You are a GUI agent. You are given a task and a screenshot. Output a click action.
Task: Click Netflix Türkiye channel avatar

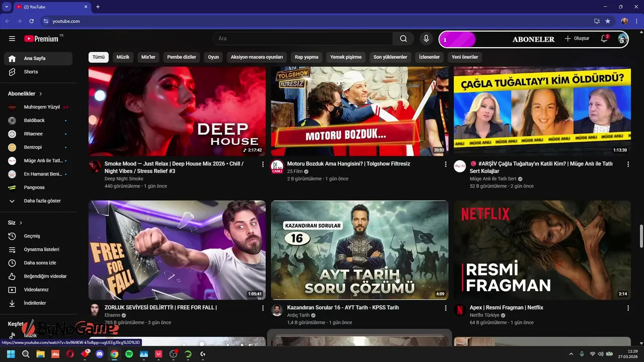460,310
